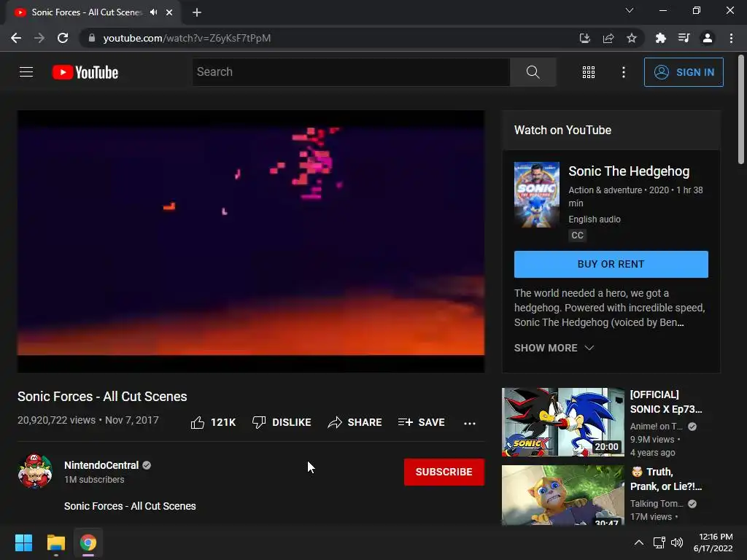
Task: Click video title Sonic Forces - All Cut Scenes
Action: click(x=102, y=397)
